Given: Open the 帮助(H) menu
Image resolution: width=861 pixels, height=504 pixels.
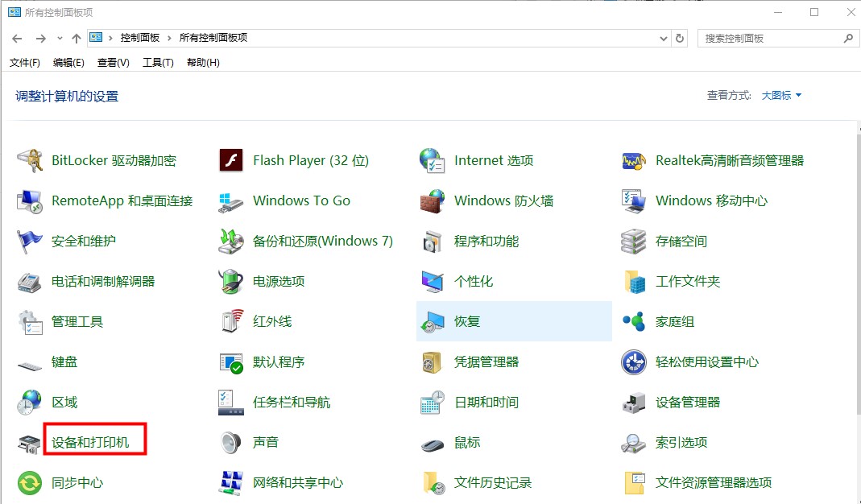Looking at the screenshot, I should click(203, 63).
